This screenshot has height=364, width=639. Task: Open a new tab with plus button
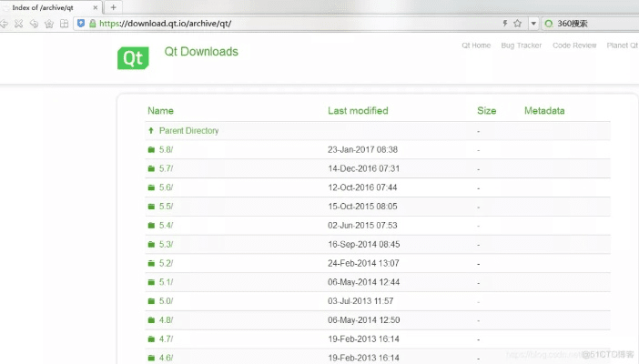[114, 7]
